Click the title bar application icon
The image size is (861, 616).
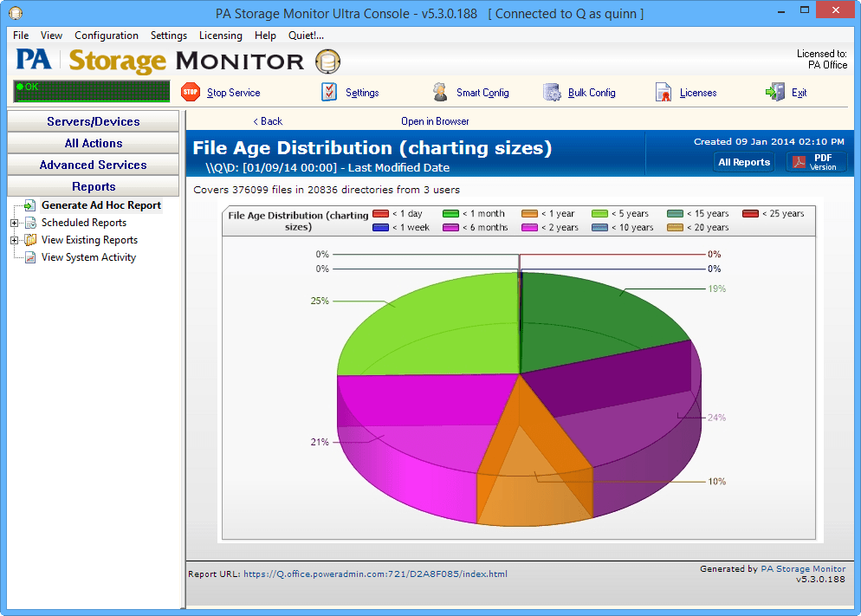click(16, 13)
